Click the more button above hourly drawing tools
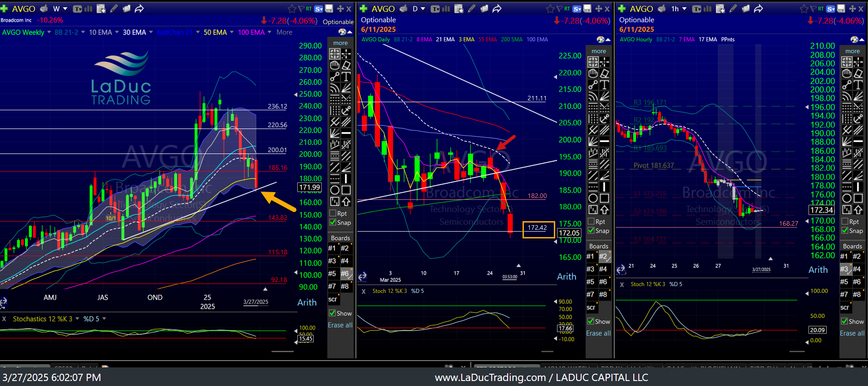The width and height of the screenshot is (868, 386). tap(853, 51)
